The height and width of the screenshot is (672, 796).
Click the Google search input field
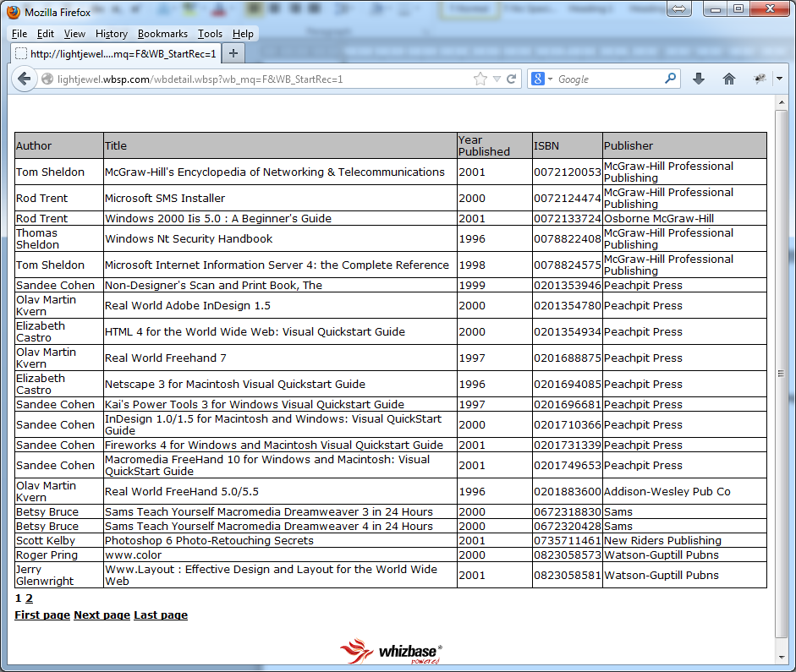[609, 79]
